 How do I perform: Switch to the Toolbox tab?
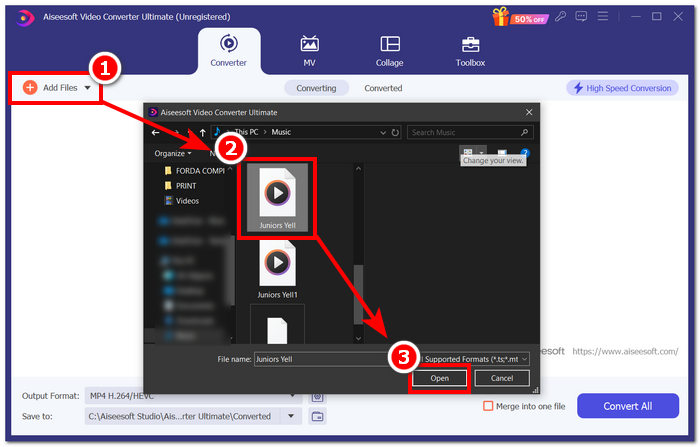pos(470,50)
